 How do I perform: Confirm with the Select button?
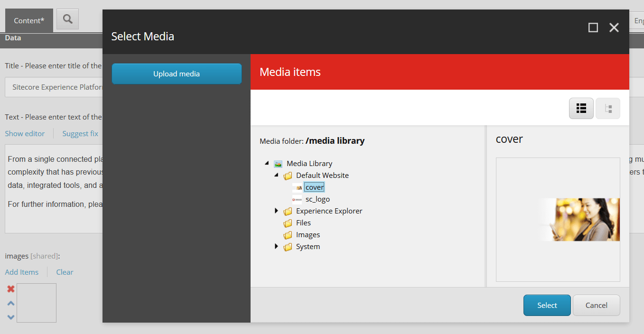pos(547,305)
